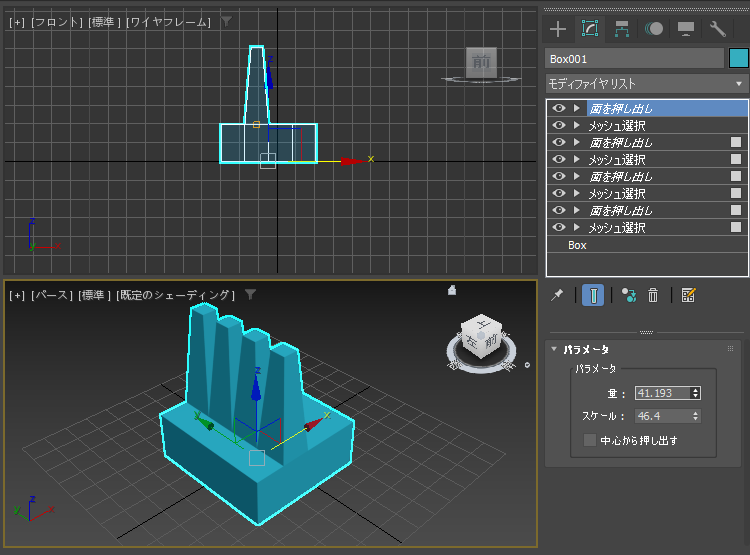Open the Motion panel tab
Viewport: 750px width, 555px height.
[654, 29]
